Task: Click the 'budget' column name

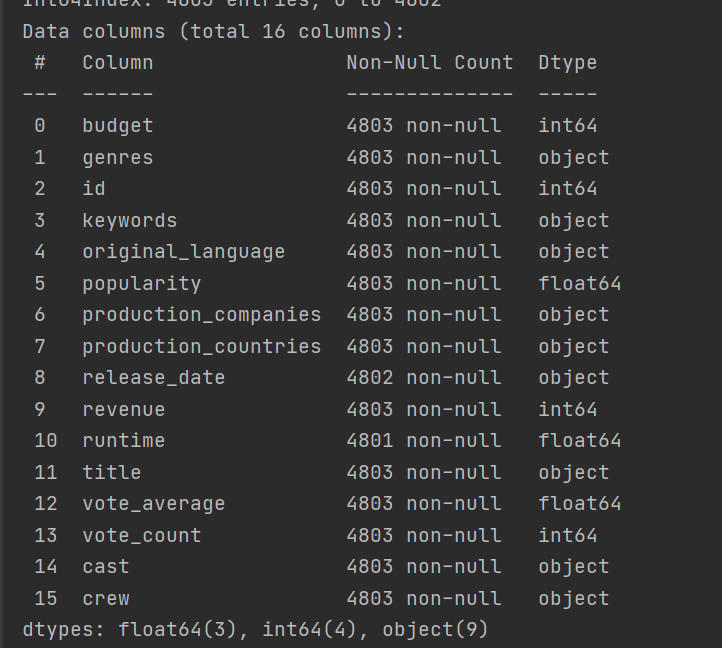Action: [118, 126]
